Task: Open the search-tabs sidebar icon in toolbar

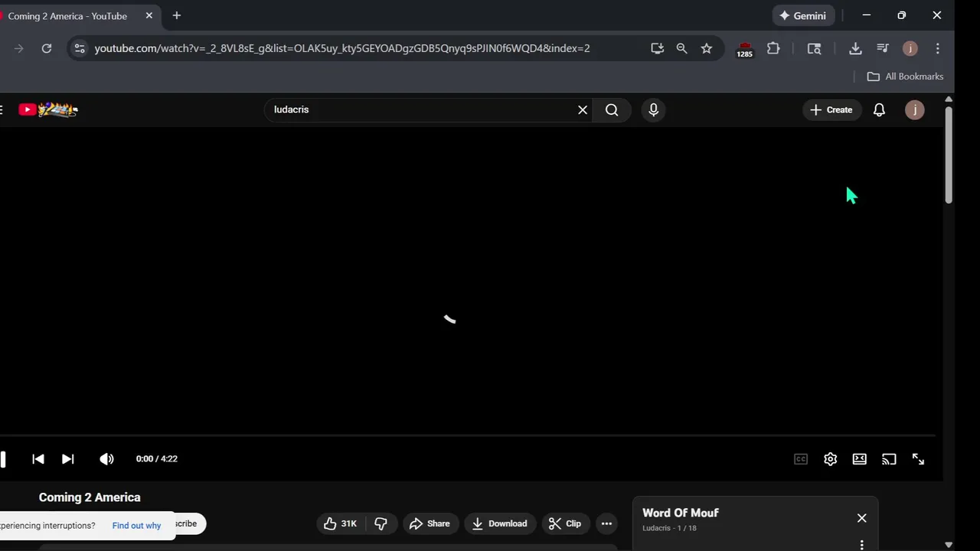Action: coord(814,48)
